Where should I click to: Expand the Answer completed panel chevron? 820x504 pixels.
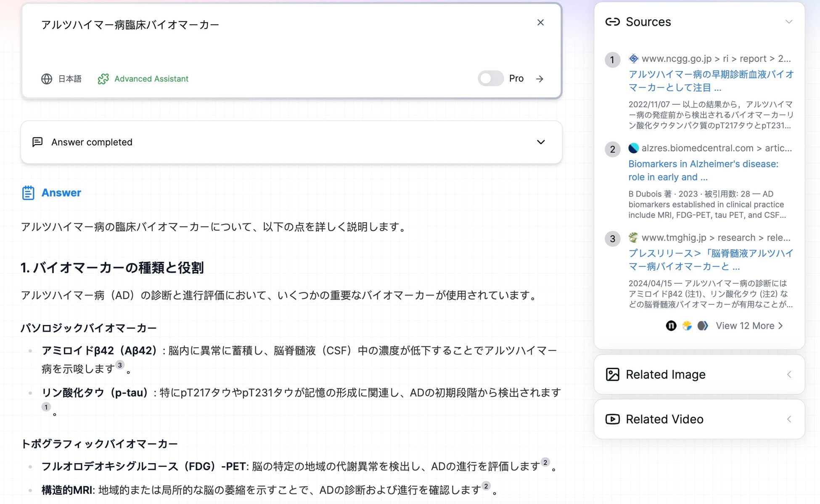[x=541, y=142]
